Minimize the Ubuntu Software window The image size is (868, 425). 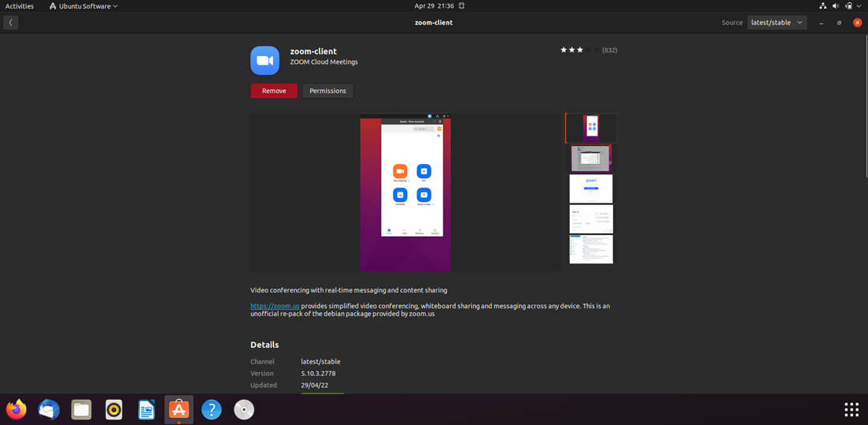click(821, 23)
